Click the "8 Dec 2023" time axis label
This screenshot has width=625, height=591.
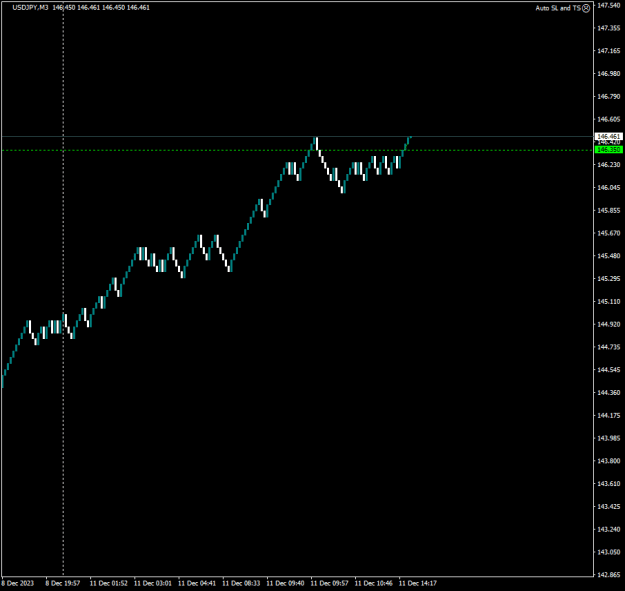pos(18,583)
